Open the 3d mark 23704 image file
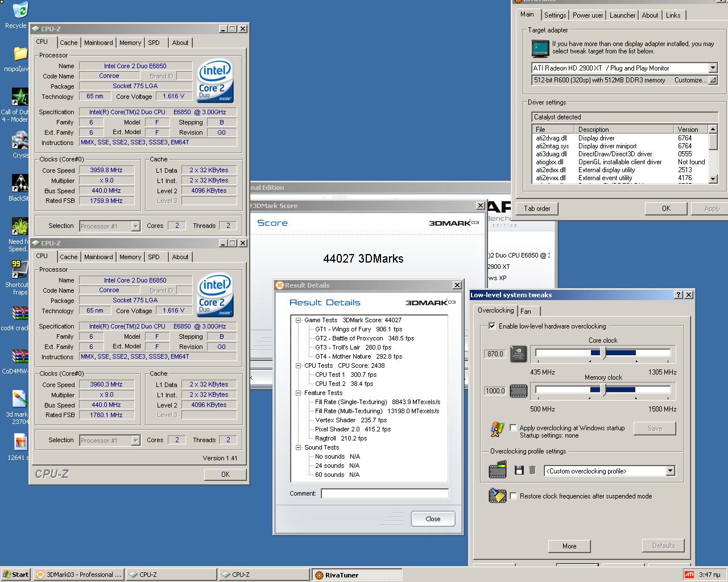Viewport: 728px width, 582px height. click(x=19, y=400)
